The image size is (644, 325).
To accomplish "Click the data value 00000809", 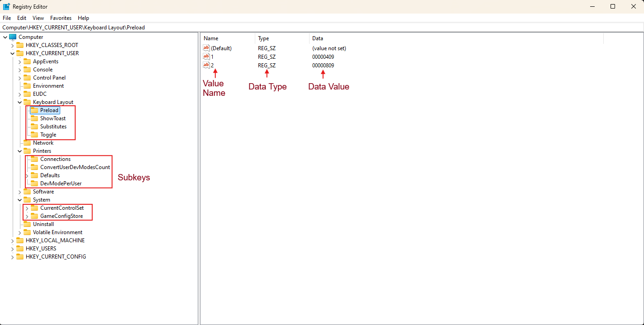I will point(323,65).
